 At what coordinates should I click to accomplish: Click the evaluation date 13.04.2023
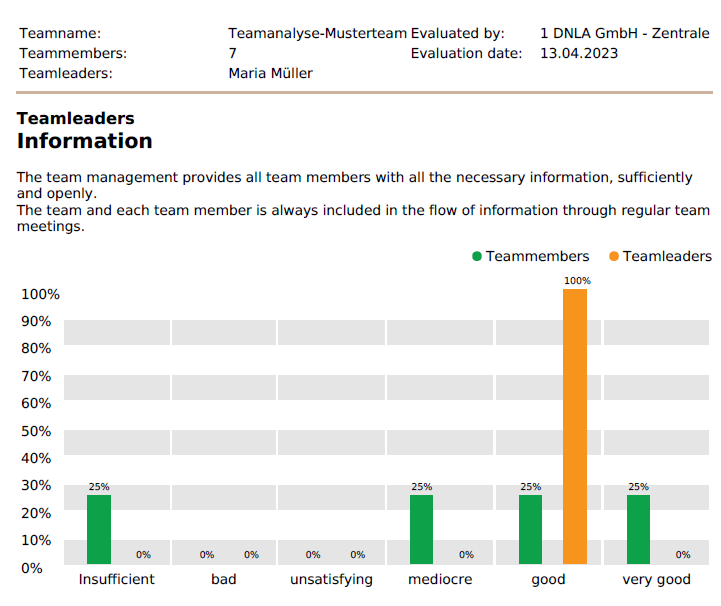(579, 53)
